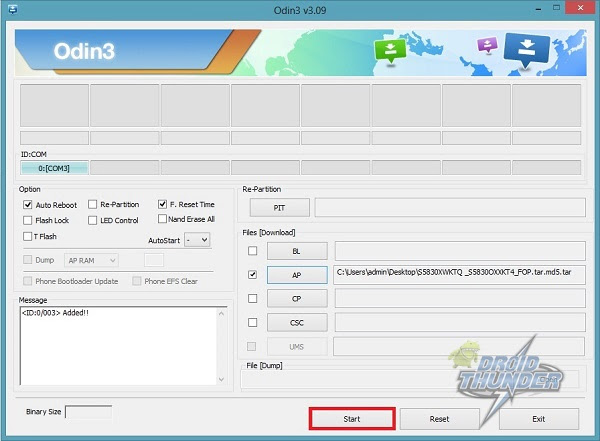Click the BL file browse button
This screenshot has width=600, height=441.
[297, 251]
